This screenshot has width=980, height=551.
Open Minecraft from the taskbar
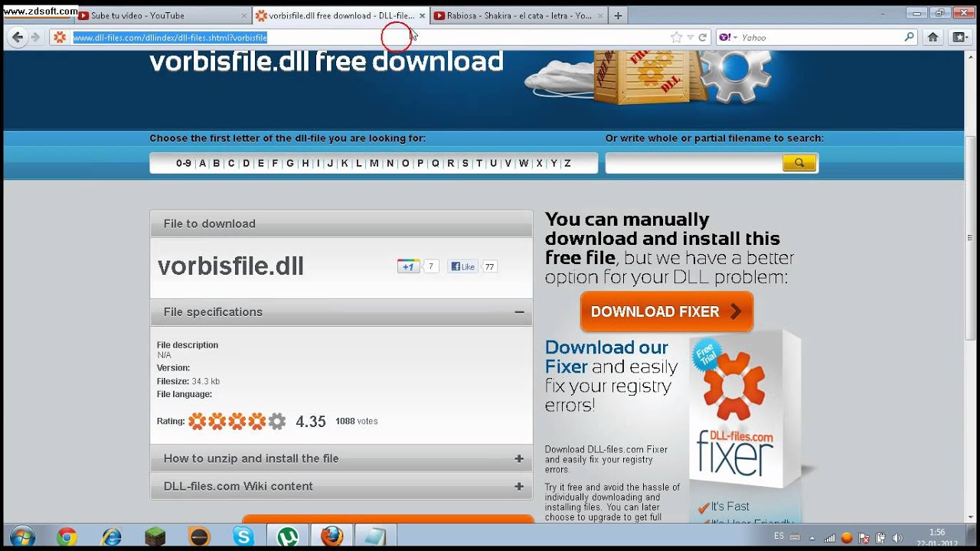click(x=155, y=537)
